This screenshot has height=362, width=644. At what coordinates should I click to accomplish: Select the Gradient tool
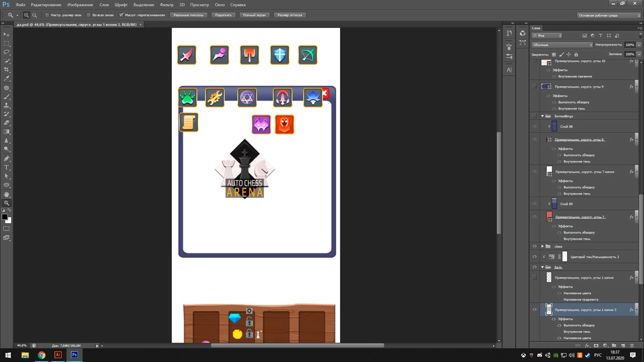click(6, 131)
